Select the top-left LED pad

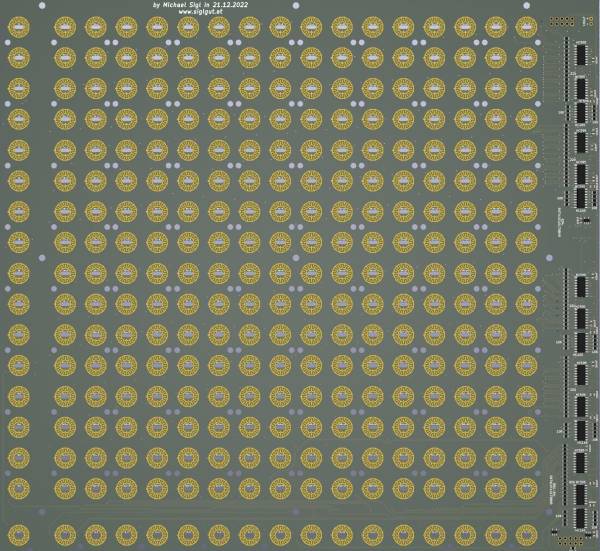point(18,29)
